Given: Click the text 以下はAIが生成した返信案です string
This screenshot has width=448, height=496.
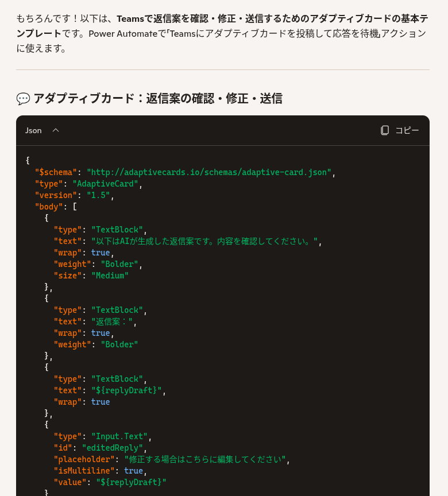Looking at the screenshot, I should point(204,241).
